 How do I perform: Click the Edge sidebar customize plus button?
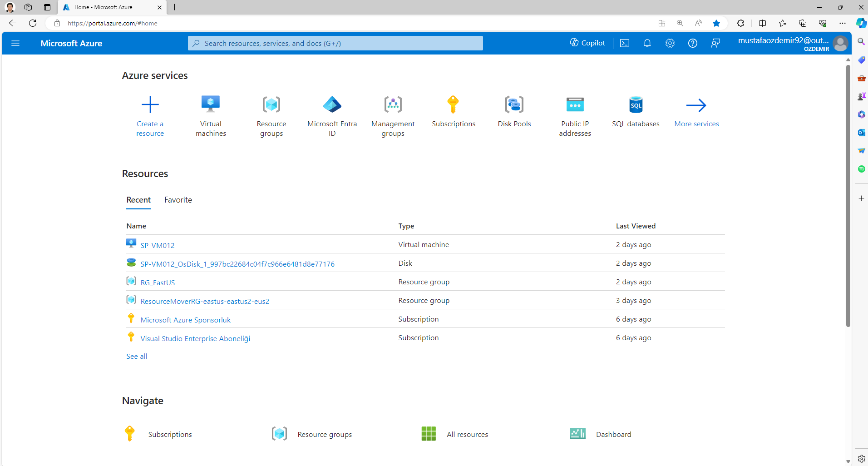point(861,198)
